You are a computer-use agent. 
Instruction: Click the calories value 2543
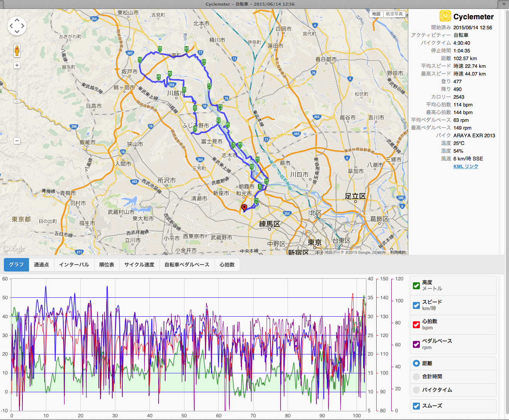pos(459,97)
